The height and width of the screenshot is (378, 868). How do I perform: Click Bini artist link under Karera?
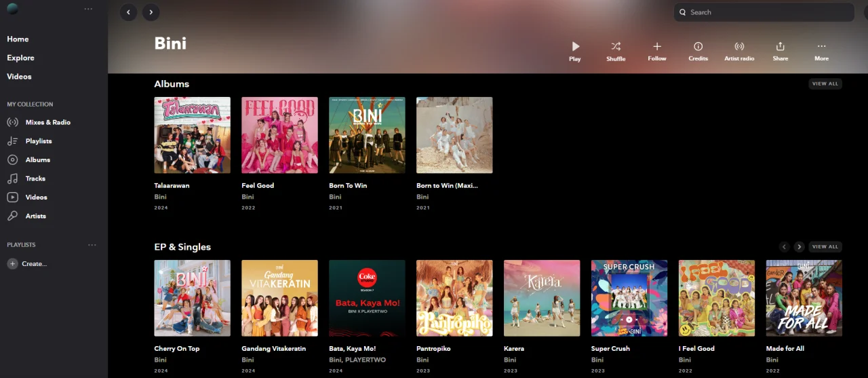[x=511, y=360]
